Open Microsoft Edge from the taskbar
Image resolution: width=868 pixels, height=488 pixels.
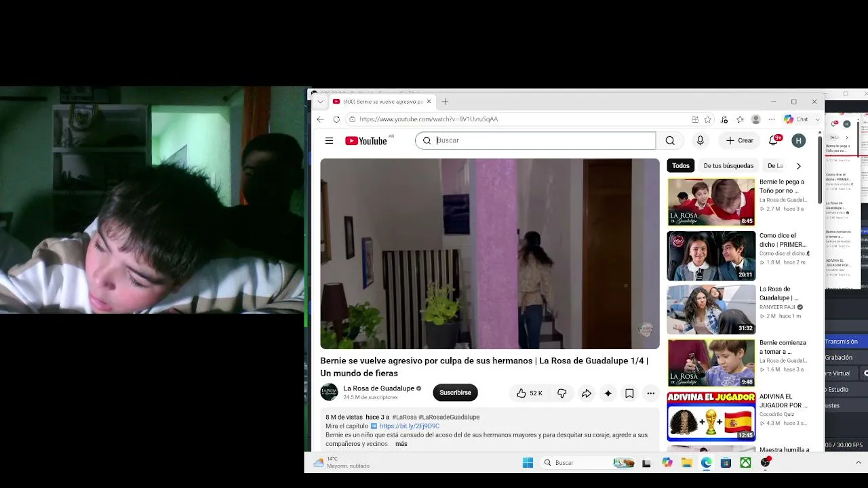pyautogui.click(x=707, y=463)
